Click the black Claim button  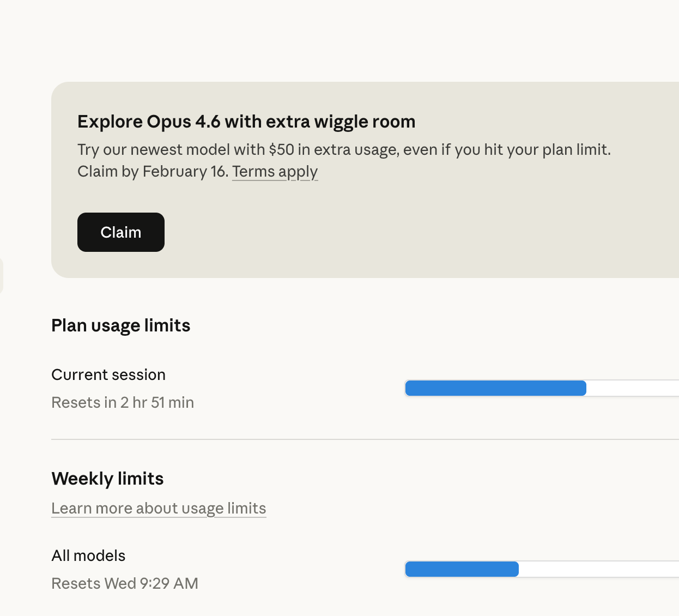pyautogui.click(x=120, y=232)
